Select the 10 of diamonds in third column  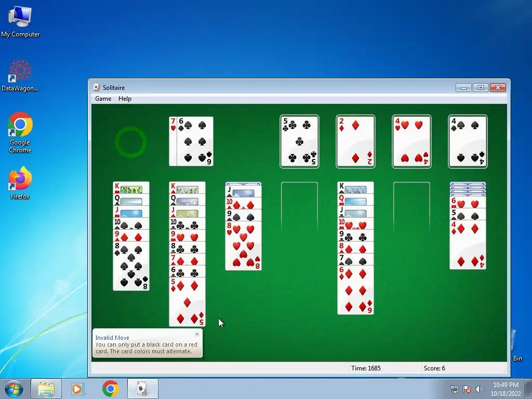coord(243,203)
